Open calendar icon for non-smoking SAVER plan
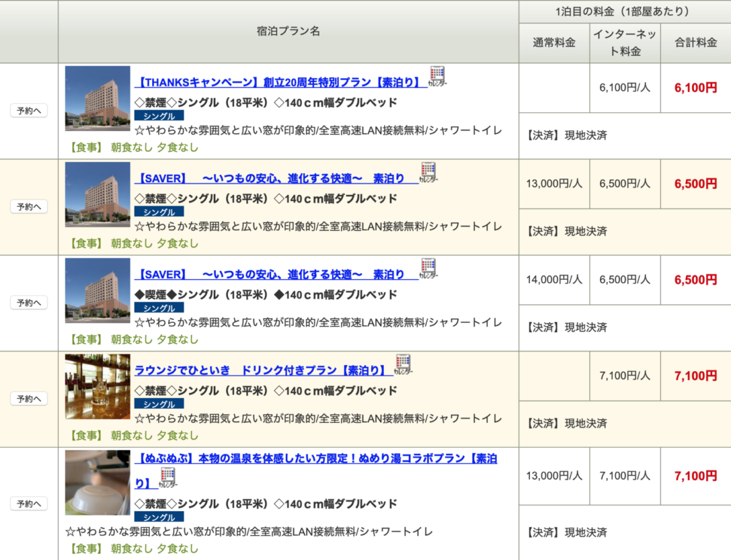The width and height of the screenshot is (731, 560). click(429, 172)
